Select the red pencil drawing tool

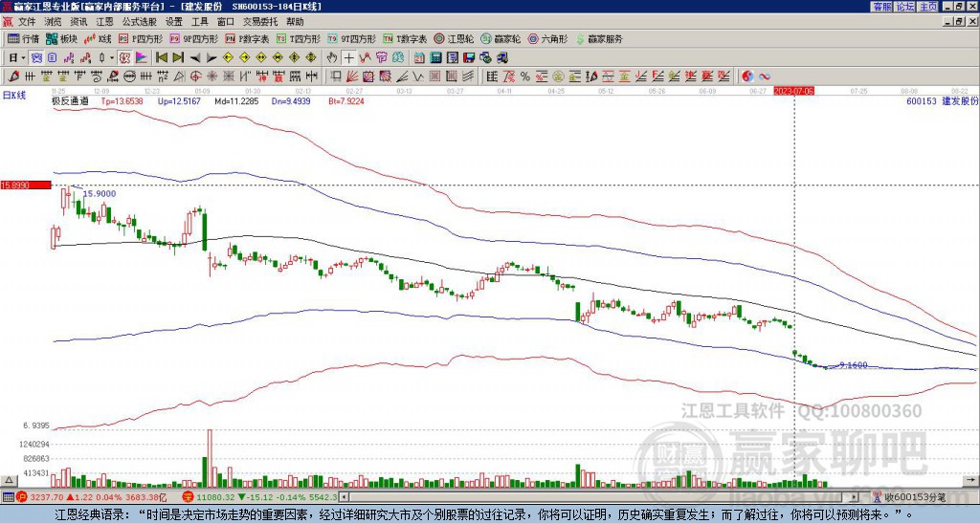(13, 76)
